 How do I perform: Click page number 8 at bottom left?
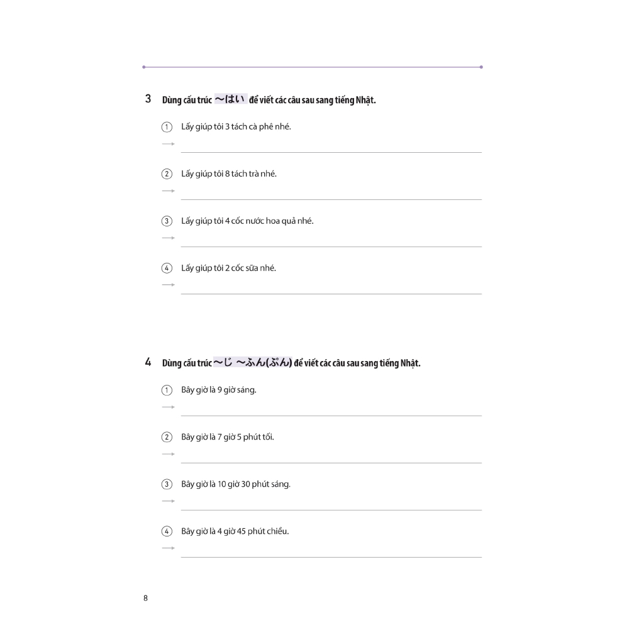click(x=145, y=598)
